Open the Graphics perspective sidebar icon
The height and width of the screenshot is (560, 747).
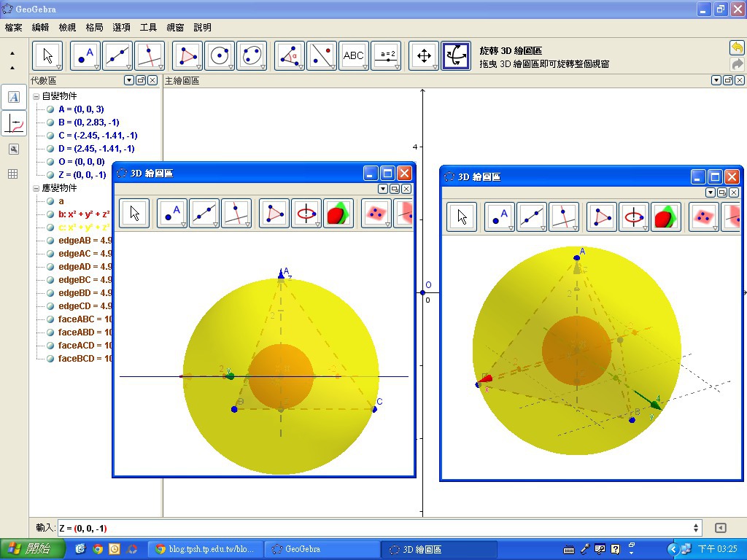pyautogui.click(x=14, y=123)
